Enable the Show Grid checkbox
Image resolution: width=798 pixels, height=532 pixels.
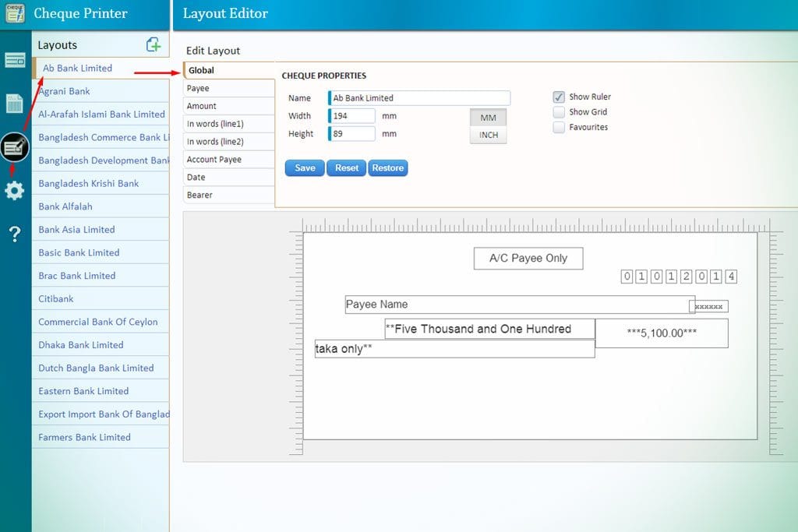click(x=559, y=111)
